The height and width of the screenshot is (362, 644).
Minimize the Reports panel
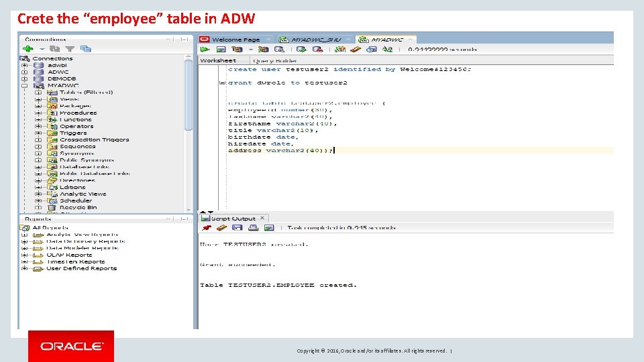(x=184, y=219)
